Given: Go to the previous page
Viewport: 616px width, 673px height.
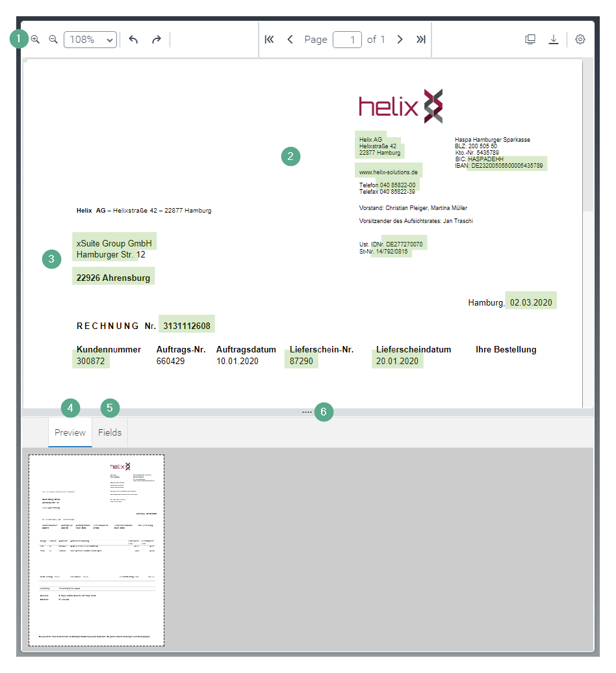Looking at the screenshot, I should (x=290, y=40).
